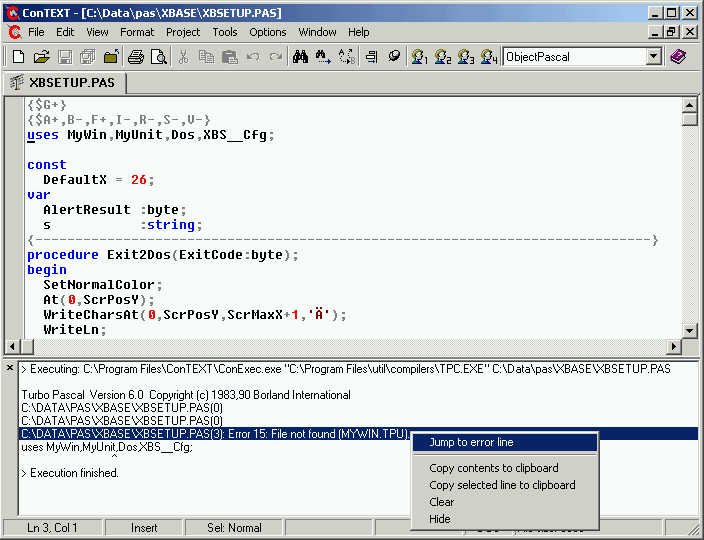Open the Options menu
Screen dimensions: 704x540
point(268,32)
